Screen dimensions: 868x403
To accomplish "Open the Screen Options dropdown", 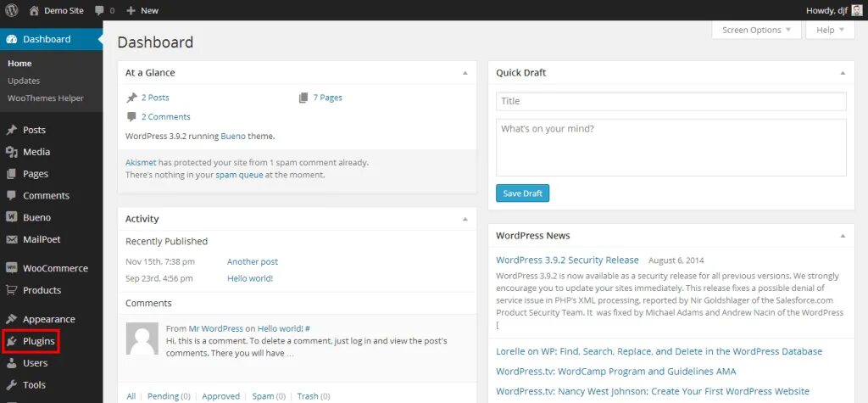I will [x=756, y=30].
